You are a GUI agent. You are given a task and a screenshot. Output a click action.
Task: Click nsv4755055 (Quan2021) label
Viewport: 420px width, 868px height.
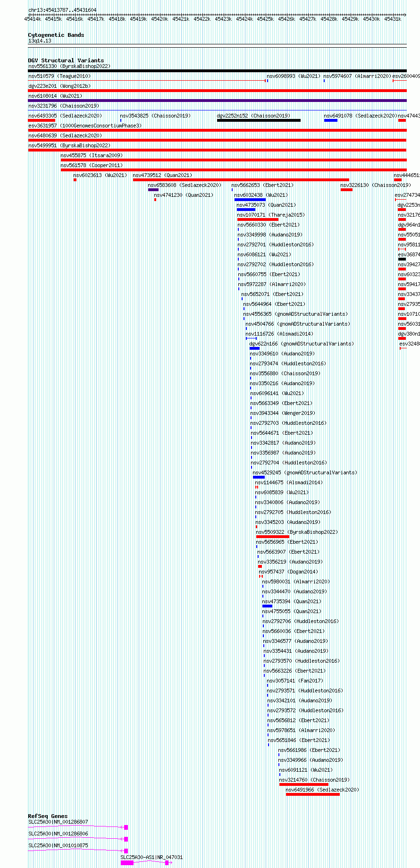(x=292, y=611)
